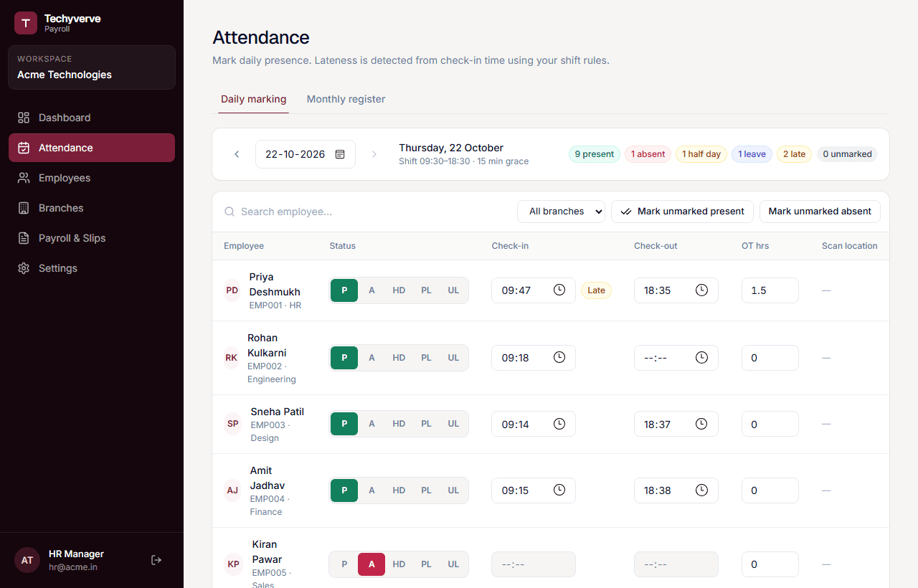Click the PD avatar for Priya Deshmukh

[232, 290]
